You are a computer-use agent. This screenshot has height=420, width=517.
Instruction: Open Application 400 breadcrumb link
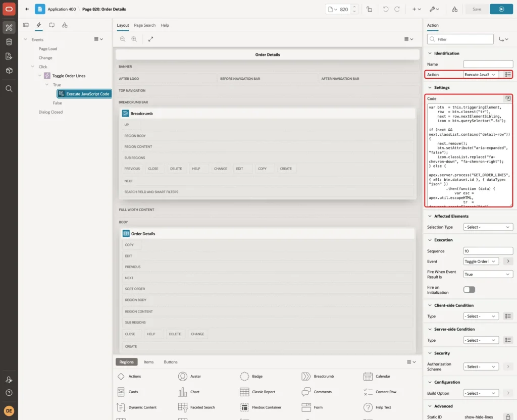pos(62,9)
